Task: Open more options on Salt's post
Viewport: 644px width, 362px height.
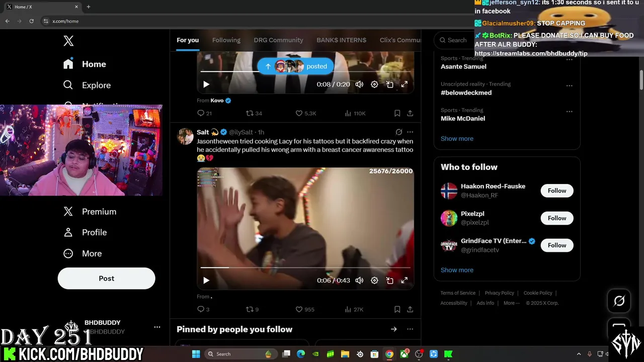Action: 410,132
